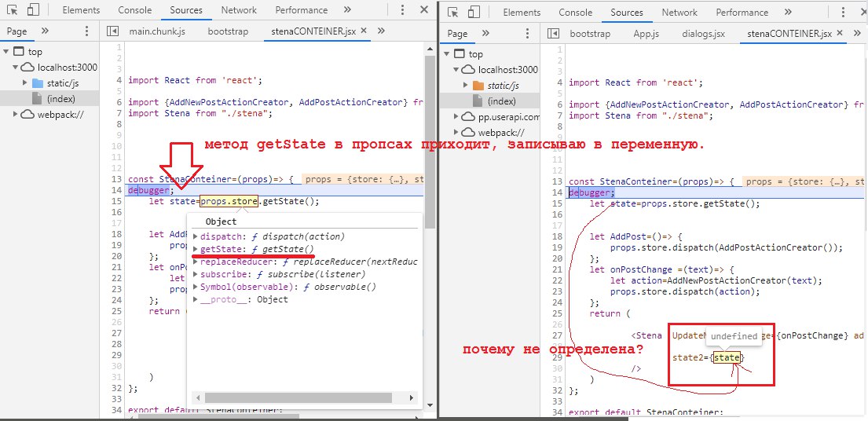
Task: Expand __proto__ entry in object popup
Action: tap(196, 299)
